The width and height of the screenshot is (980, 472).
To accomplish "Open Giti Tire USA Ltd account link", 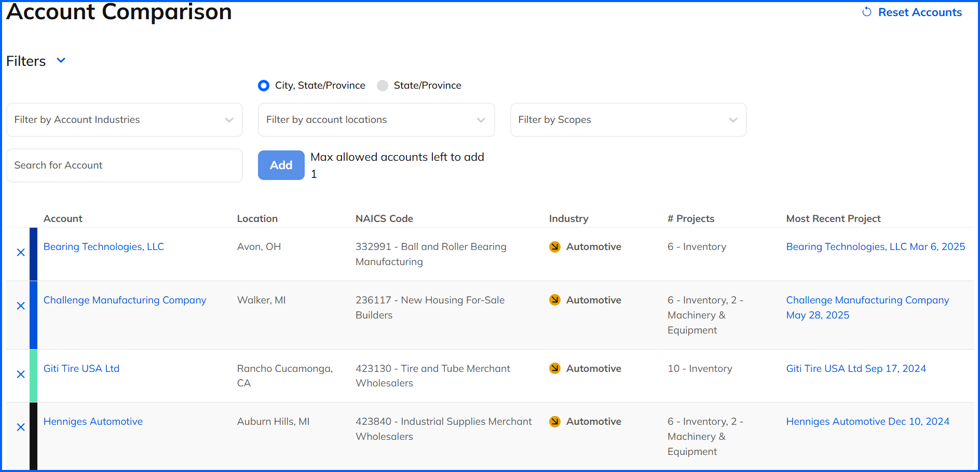I will click(81, 369).
